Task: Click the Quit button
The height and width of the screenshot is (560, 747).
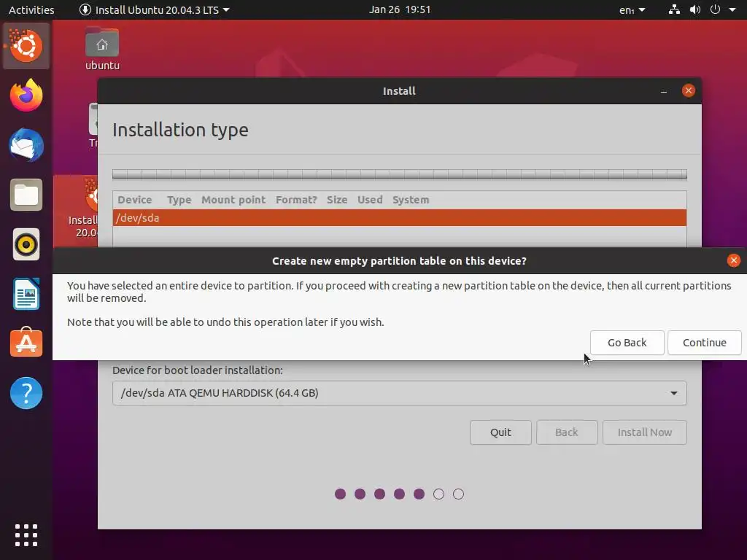Action: coord(500,432)
